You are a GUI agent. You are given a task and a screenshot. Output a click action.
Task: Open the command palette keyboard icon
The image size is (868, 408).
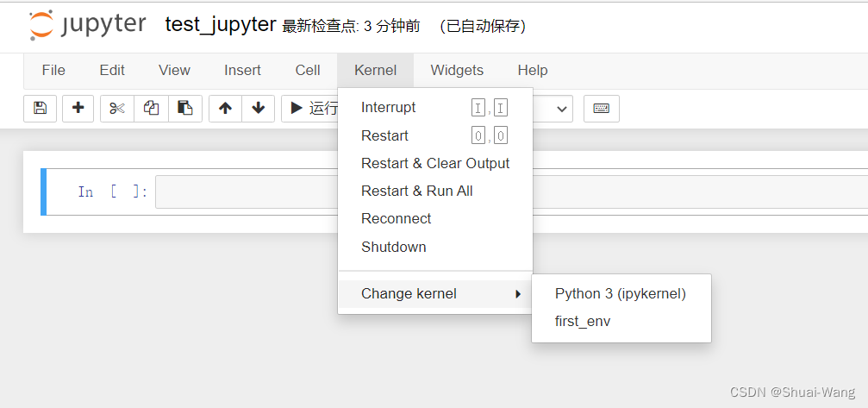point(601,109)
